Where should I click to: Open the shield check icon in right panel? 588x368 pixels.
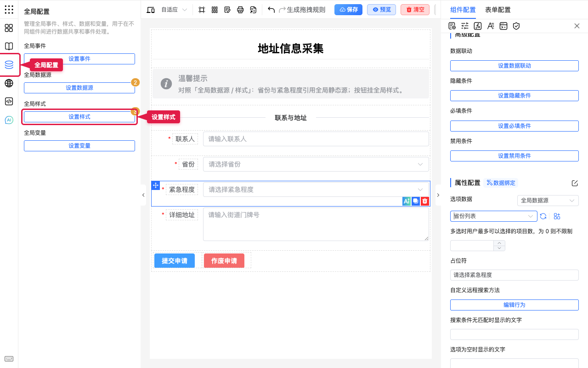(516, 26)
